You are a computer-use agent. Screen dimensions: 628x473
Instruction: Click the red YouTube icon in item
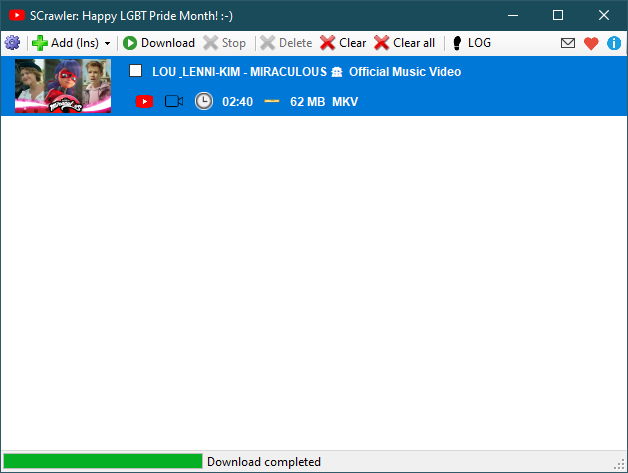[144, 102]
